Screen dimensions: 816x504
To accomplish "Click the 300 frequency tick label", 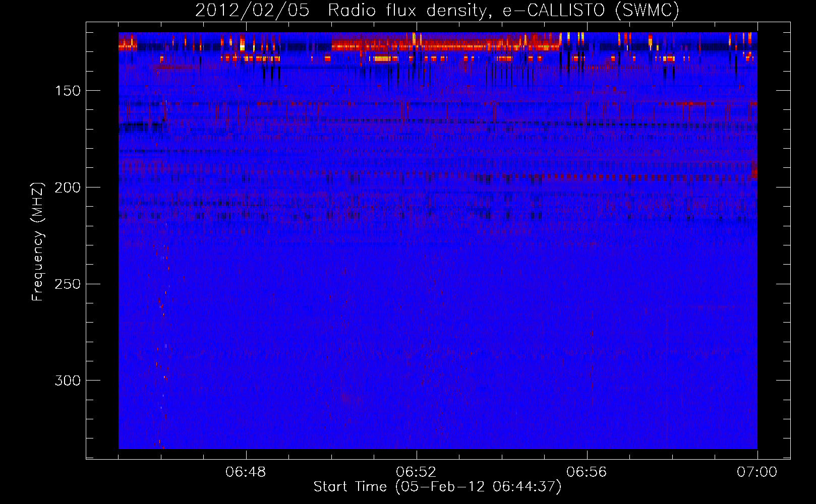I will pos(68,381).
